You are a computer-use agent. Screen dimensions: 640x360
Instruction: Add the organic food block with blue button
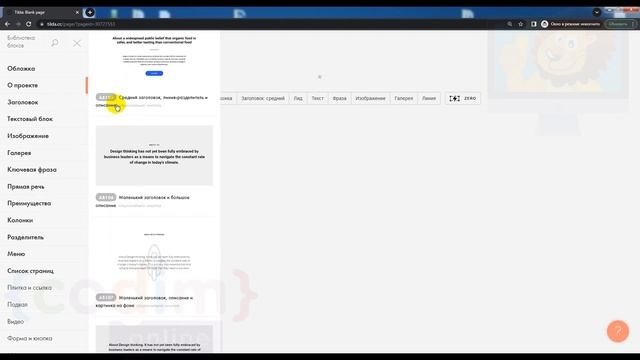[x=154, y=57]
